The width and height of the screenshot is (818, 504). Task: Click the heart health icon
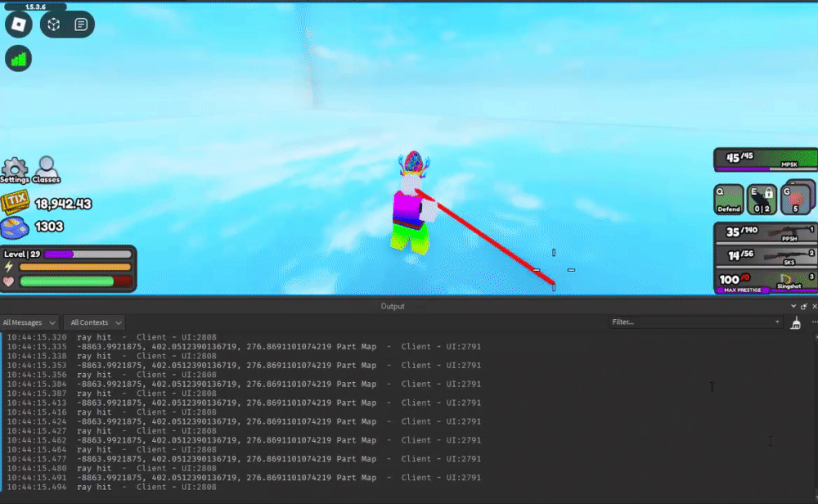tap(8, 281)
